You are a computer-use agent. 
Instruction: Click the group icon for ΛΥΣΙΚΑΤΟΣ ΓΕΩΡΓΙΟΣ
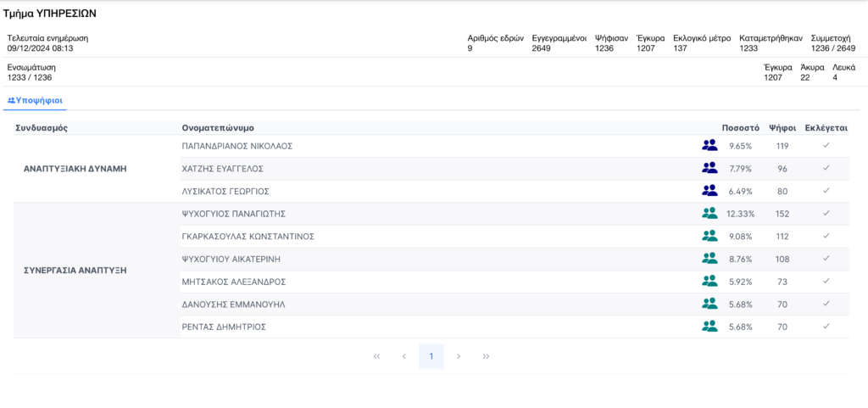click(709, 191)
